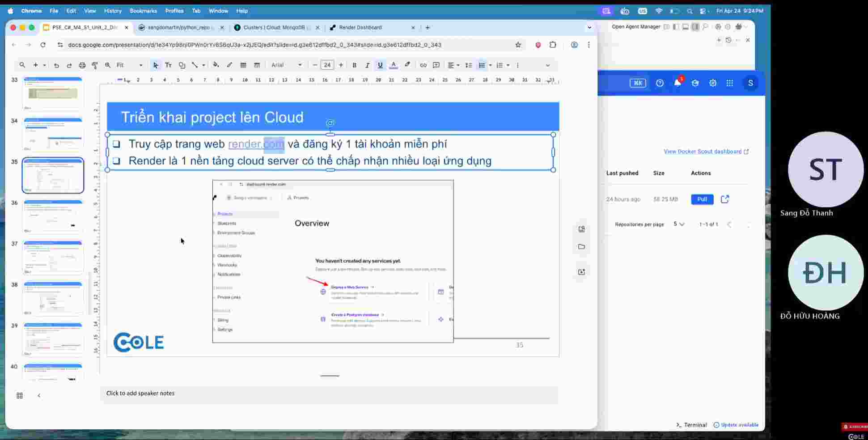This screenshot has height=440, width=868.
Task: Open the Shape insert tool
Action: coord(182,65)
